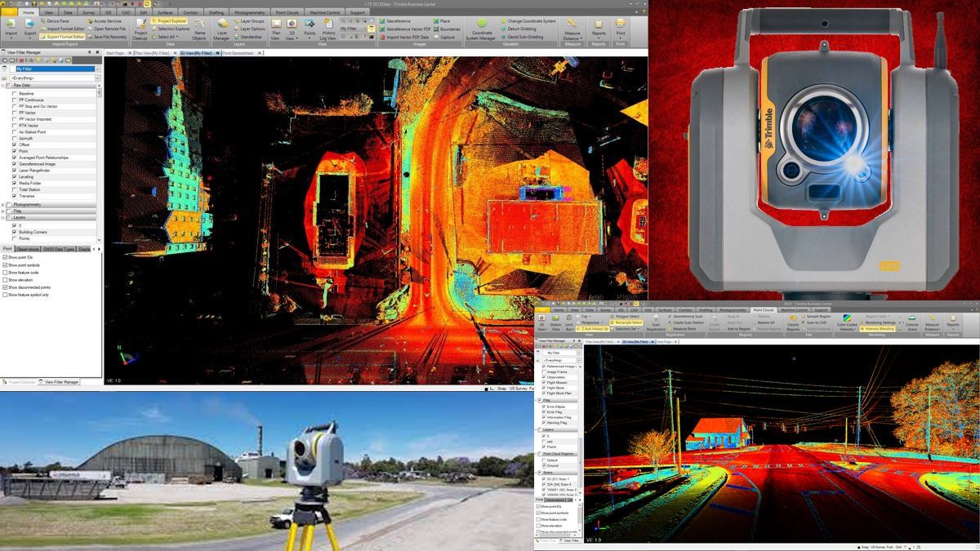Click Project Explorer in Data group
Image resolution: width=980 pixels, height=551 pixels.
(169, 20)
